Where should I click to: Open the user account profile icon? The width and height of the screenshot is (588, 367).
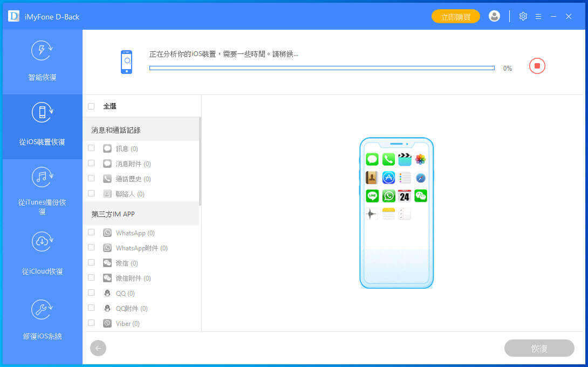click(494, 16)
